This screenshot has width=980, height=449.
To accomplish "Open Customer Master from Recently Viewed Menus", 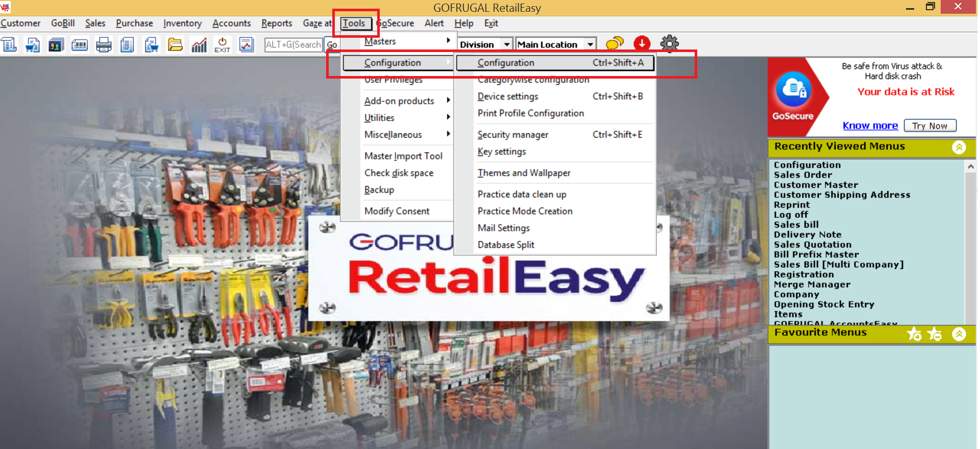I will pos(816,185).
